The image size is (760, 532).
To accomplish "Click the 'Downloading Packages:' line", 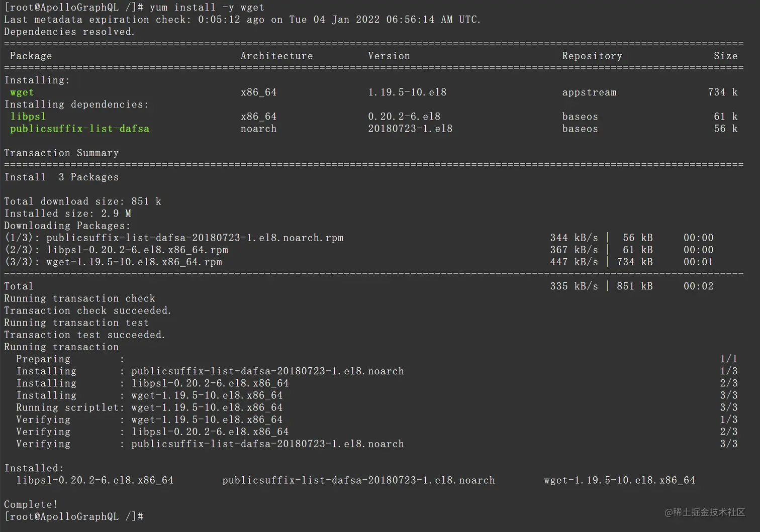I will pyautogui.click(x=67, y=226).
